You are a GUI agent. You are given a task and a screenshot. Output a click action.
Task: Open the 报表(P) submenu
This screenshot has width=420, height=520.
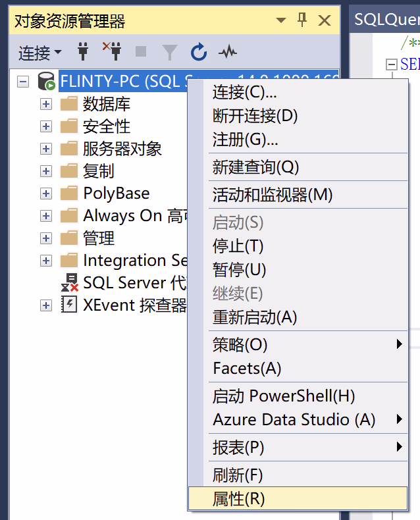(x=238, y=448)
